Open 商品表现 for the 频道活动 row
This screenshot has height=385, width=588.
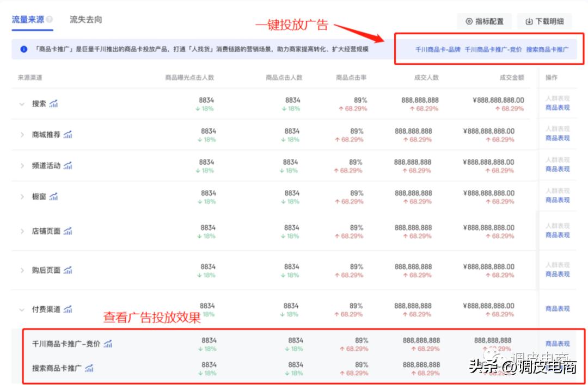[x=558, y=169]
